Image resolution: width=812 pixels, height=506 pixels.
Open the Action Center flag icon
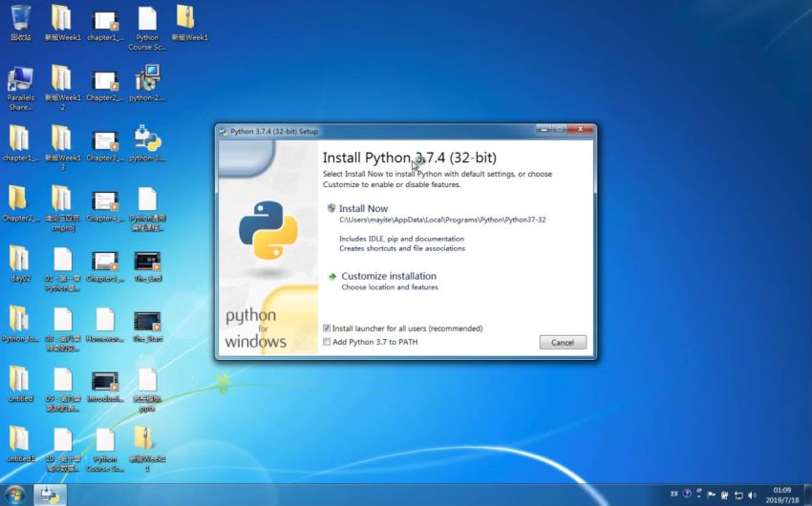(x=712, y=495)
